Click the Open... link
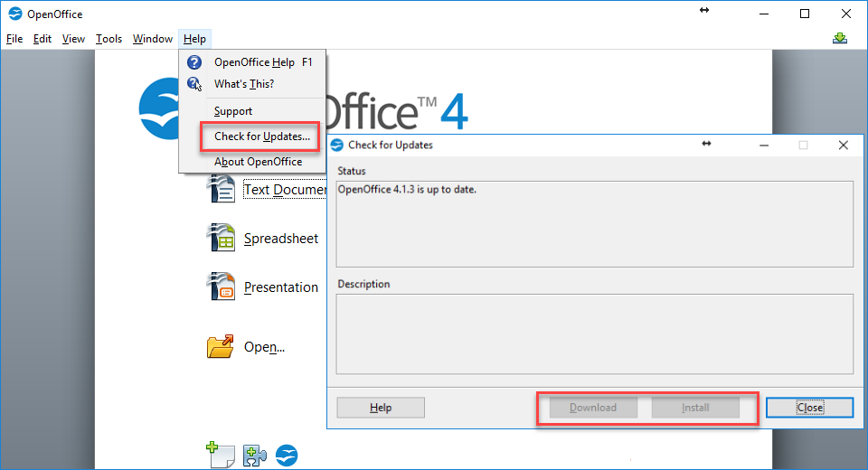Image resolution: width=868 pixels, height=470 pixels. click(x=264, y=347)
